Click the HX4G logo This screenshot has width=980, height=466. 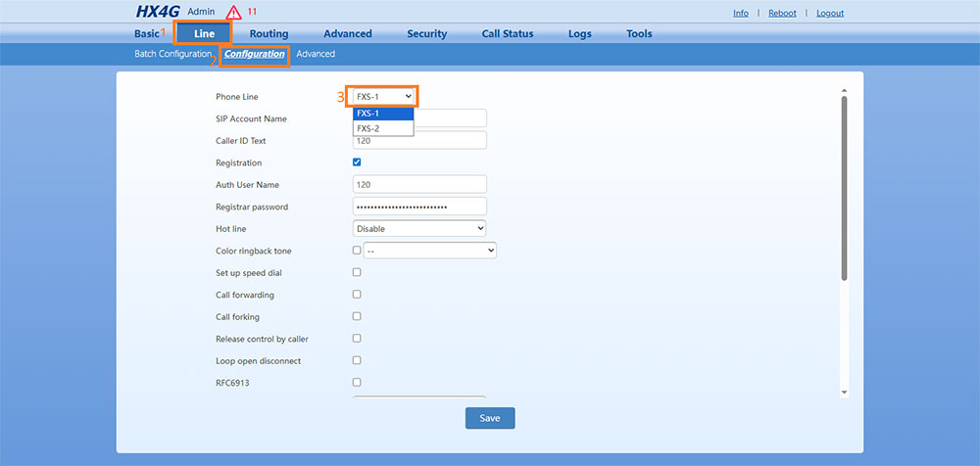158,13
